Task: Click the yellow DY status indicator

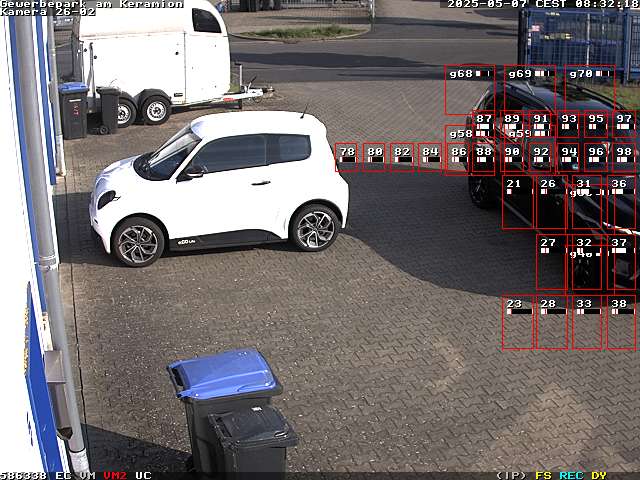Action: (x=599, y=476)
